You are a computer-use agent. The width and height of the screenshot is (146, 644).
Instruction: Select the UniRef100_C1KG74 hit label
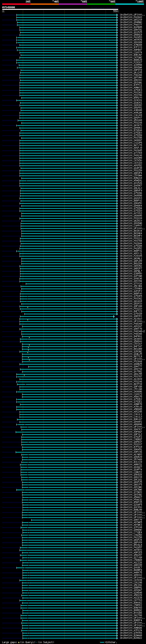131,53
